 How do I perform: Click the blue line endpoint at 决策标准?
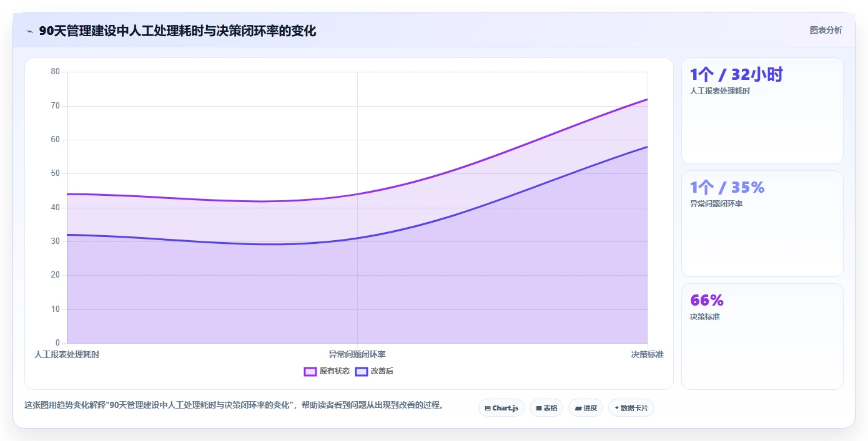[x=648, y=147]
